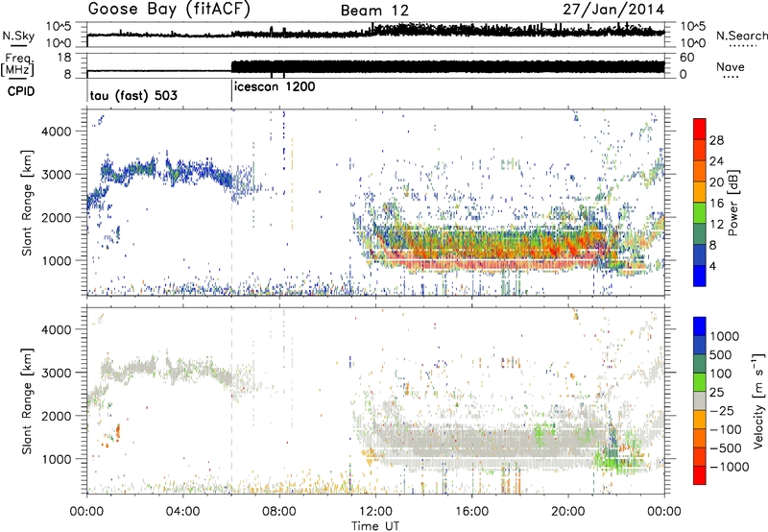Click the '12:00' time tick label
768x532 pixels.
tap(375, 512)
